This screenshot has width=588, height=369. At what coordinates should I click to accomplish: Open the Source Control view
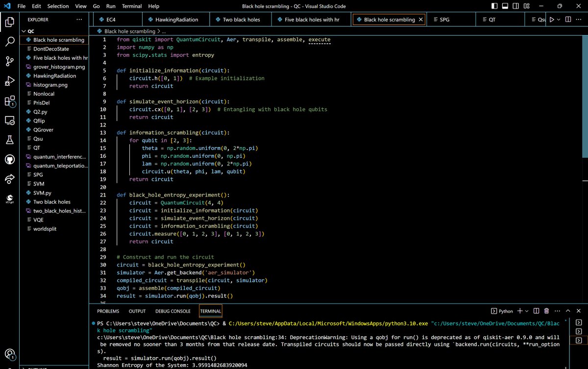(10, 61)
